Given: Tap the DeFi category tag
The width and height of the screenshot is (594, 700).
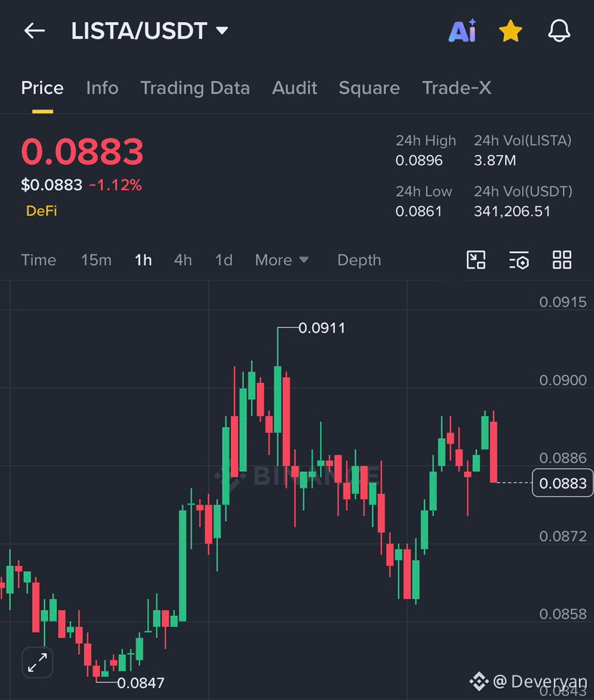Looking at the screenshot, I should [42, 211].
